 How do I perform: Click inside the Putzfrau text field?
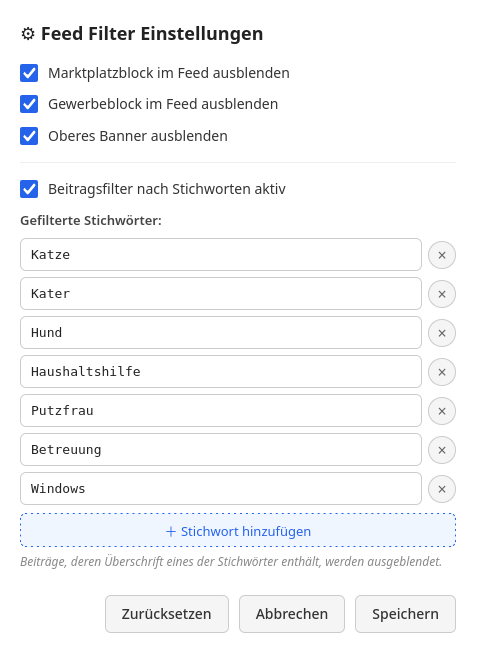[x=221, y=411]
